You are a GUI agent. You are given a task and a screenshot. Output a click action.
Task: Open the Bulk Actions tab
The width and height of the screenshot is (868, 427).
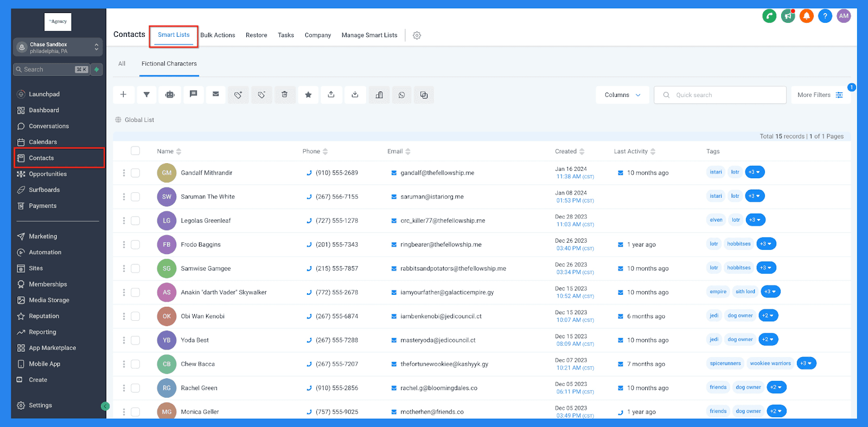(218, 35)
